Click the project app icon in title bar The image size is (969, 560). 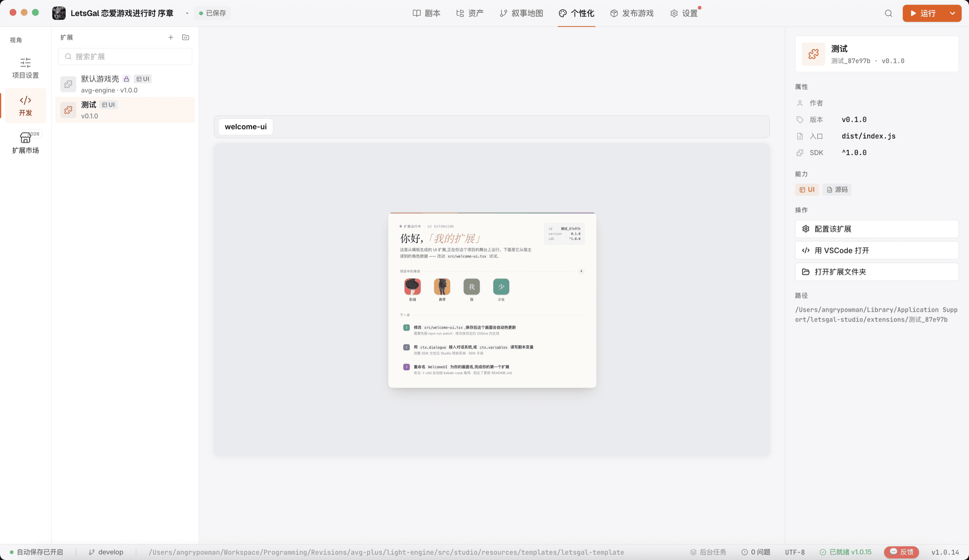tap(59, 13)
